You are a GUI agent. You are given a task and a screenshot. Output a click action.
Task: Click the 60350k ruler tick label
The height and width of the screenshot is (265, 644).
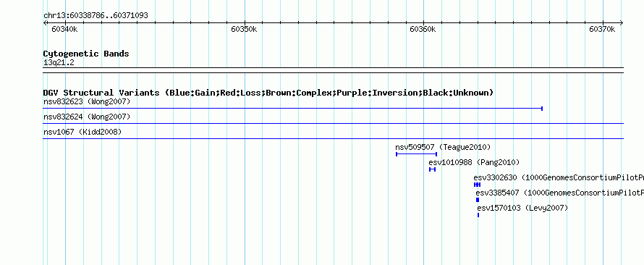(x=244, y=29)
